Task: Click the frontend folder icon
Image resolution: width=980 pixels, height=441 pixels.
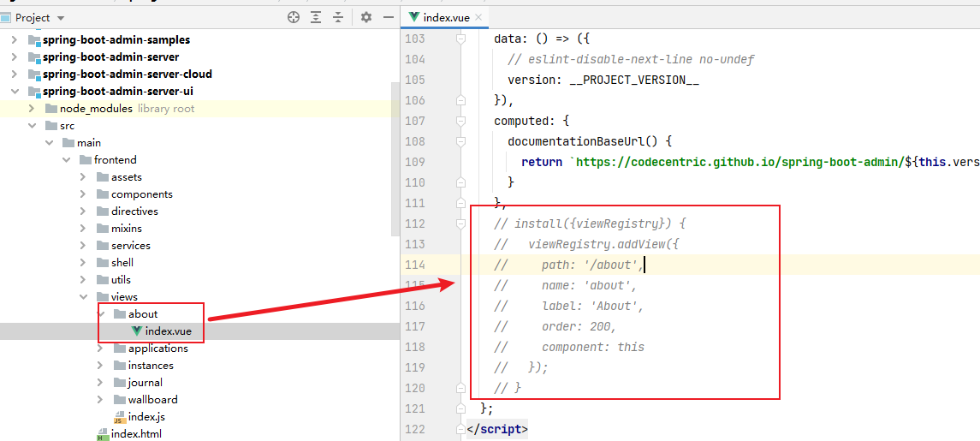Action: (x=85, y=160)
